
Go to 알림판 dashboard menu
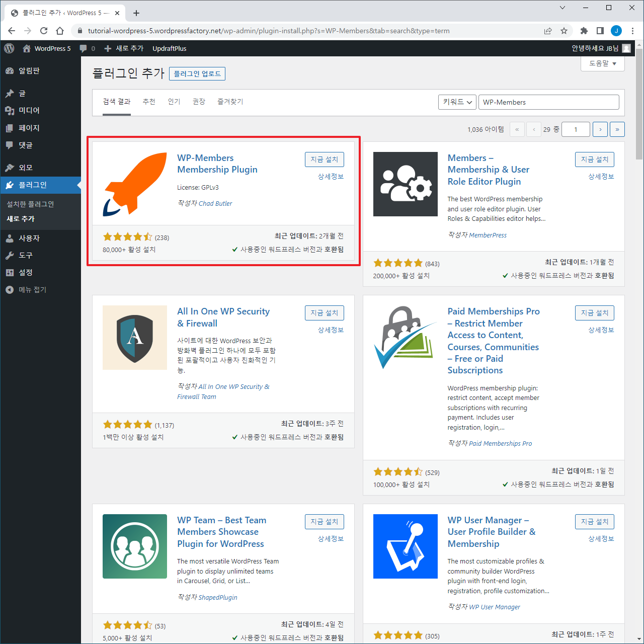(40, 71)
